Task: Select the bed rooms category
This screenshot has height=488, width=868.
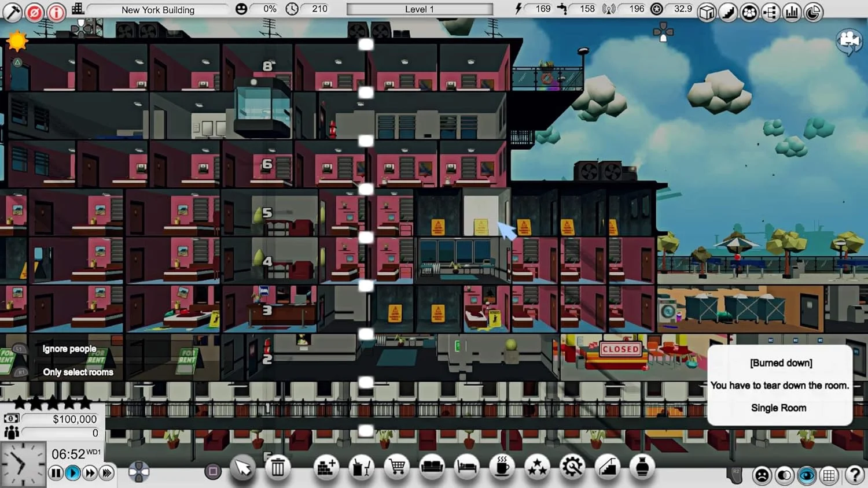Action: click(467, 467)
